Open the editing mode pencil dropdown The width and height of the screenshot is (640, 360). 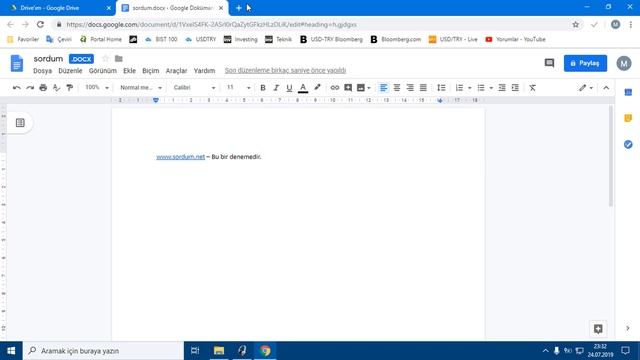coord(586,88)
